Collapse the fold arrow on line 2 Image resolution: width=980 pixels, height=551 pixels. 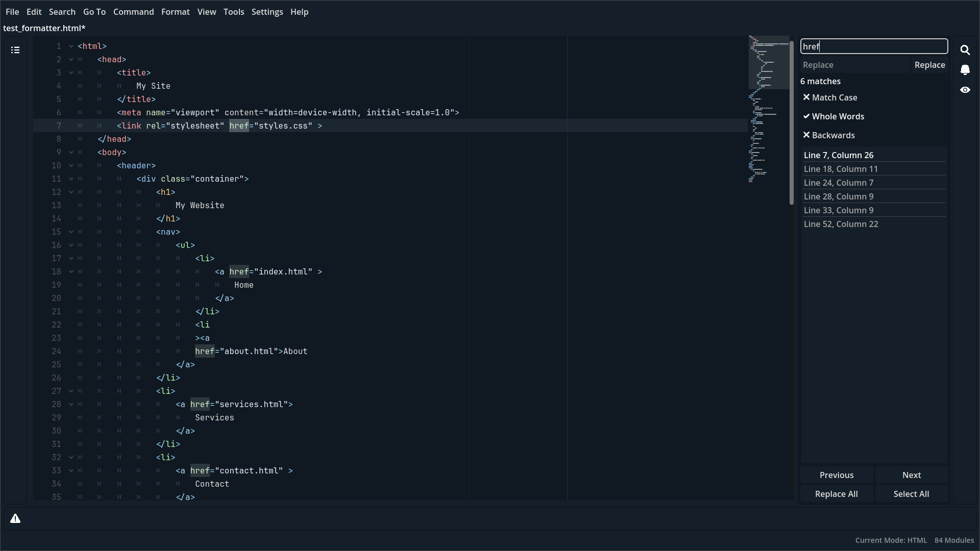pos(71,59)
